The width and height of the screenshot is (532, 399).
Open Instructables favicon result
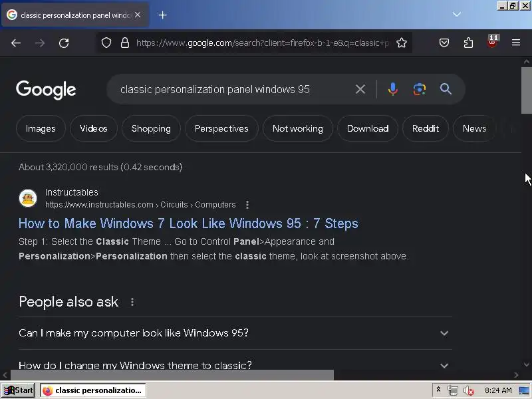pyautogui.click(x=28, y=198)
